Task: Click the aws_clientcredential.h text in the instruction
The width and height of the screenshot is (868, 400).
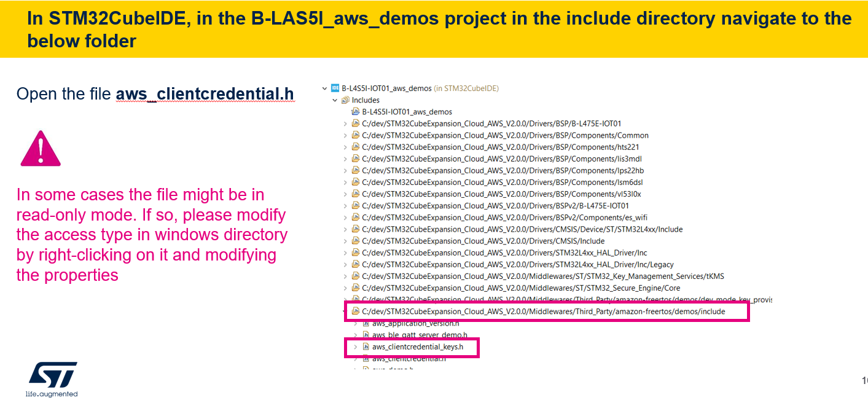Action: point(205,94)
